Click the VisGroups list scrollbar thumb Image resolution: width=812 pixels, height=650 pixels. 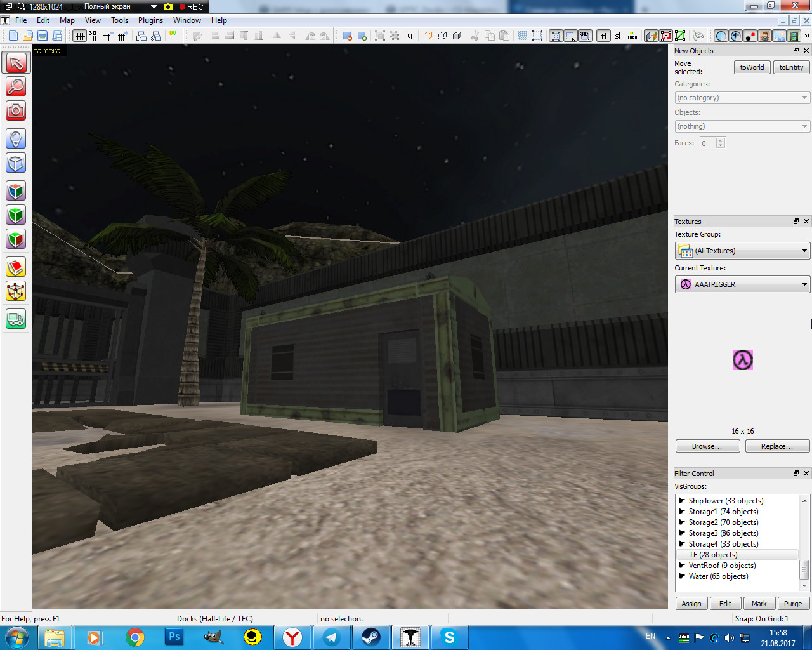click(x=804, y=569)
